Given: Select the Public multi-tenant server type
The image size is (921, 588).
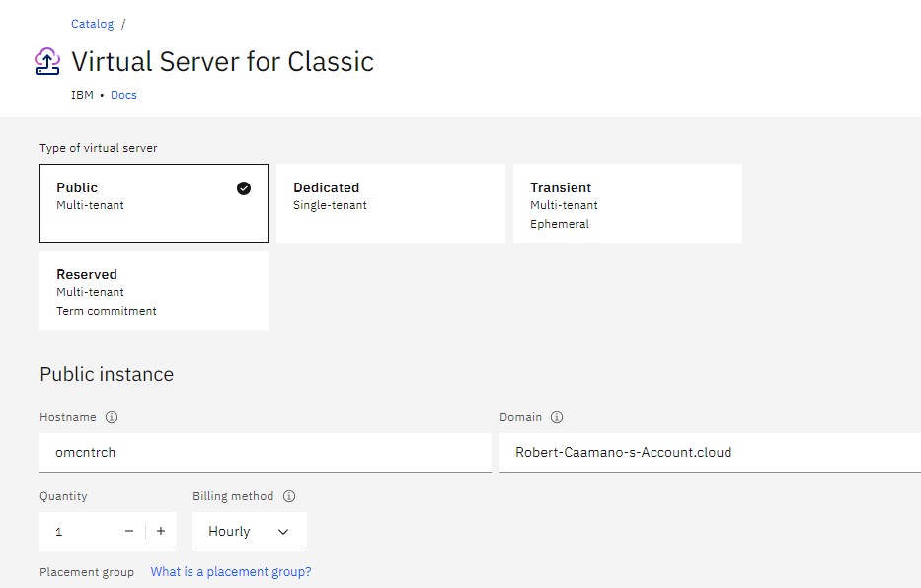Looking at the screenshot, I should coord(153,203).
